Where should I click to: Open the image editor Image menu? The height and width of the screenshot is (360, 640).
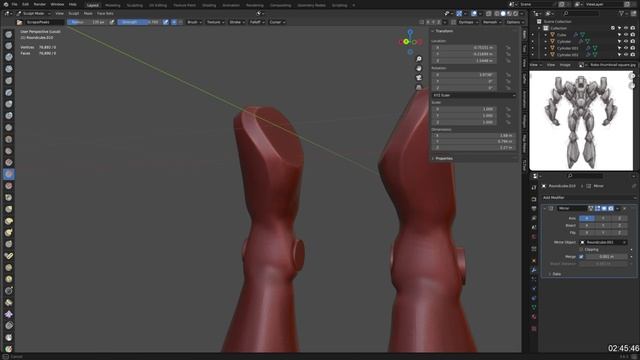[565, 65]
